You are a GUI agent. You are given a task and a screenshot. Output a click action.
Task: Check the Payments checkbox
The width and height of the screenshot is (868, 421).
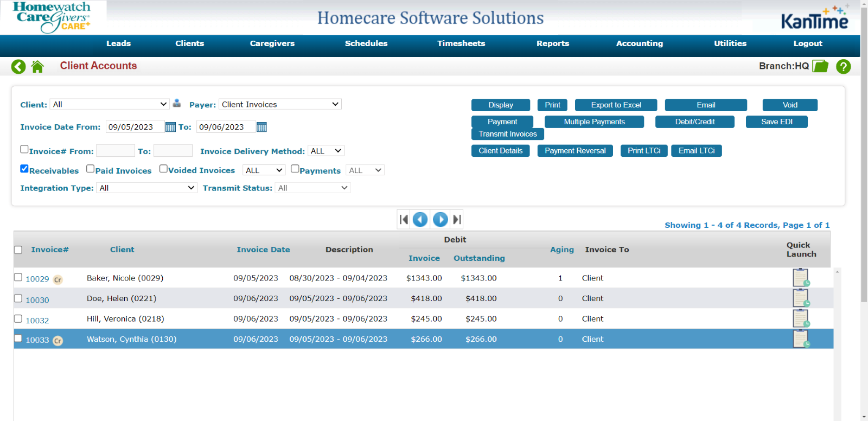coord(295,169)
